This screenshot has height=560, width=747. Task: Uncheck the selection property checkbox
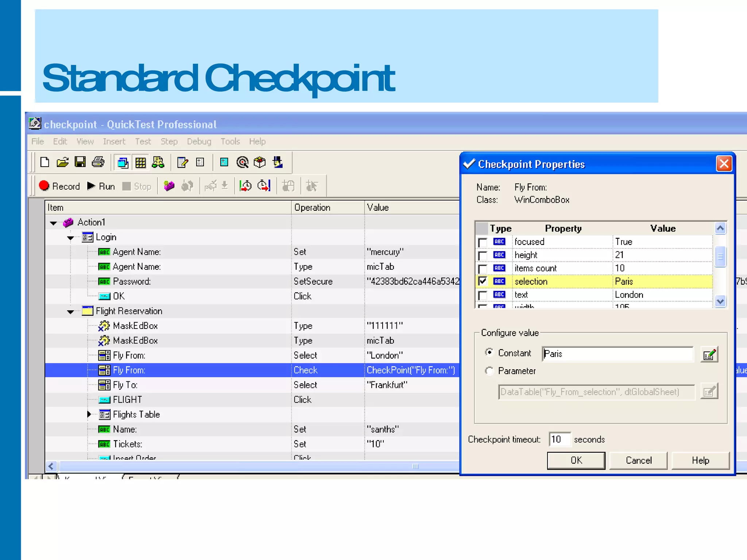(x=483, y=281)
